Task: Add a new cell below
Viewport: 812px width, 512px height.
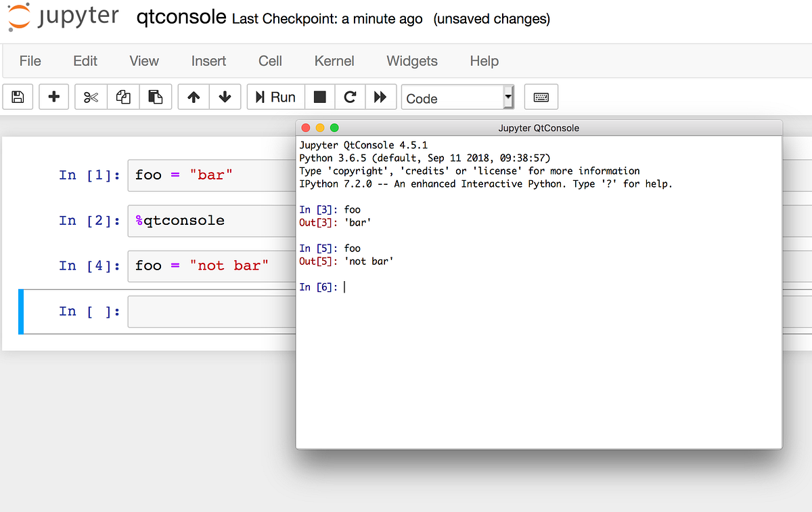Action: [53, 97]
